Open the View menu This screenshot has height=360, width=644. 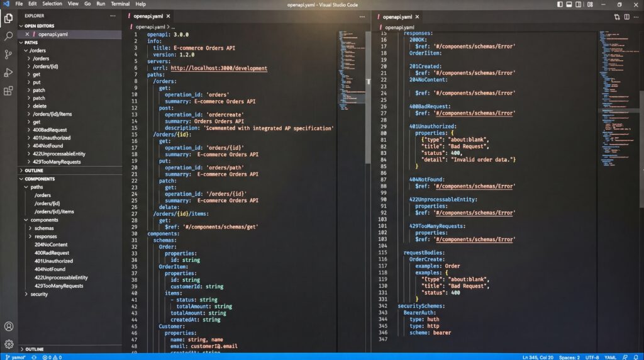pyautogui.click(x=73, y=4)
